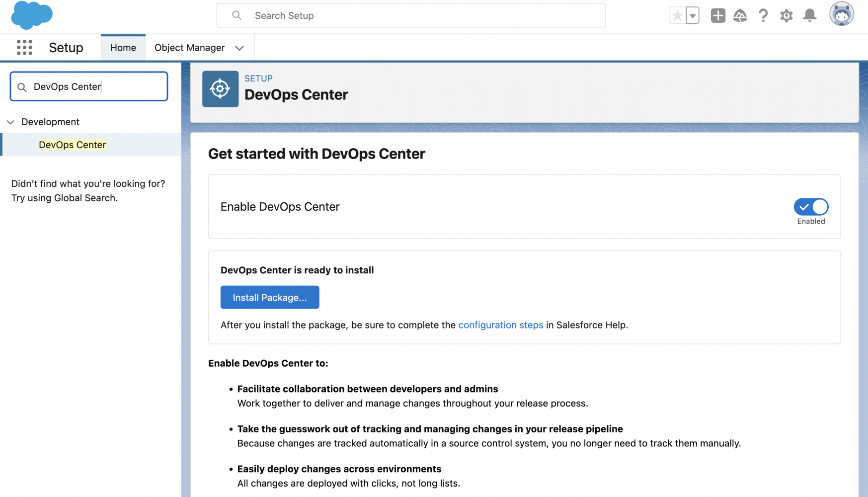The height and width of the screenshot is (497, 868).
Task: Click 'Easily deploy changes across environments' text
Action: coord(339,469)
